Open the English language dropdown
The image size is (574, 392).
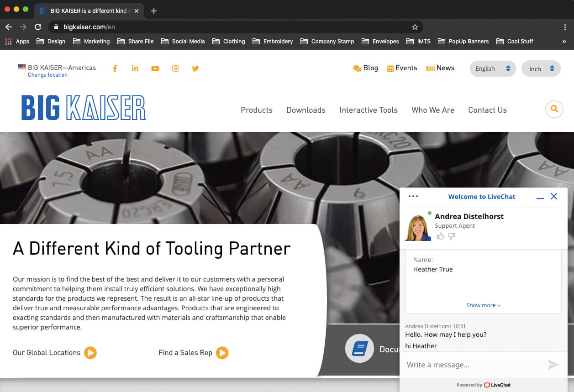coord(492,68)
